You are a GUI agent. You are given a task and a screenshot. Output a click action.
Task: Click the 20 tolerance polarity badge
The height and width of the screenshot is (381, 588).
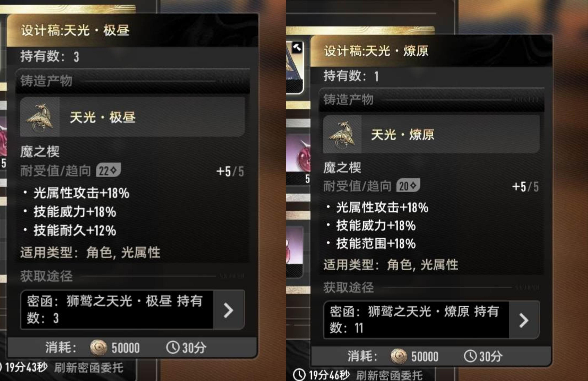(x=408, y=185)
